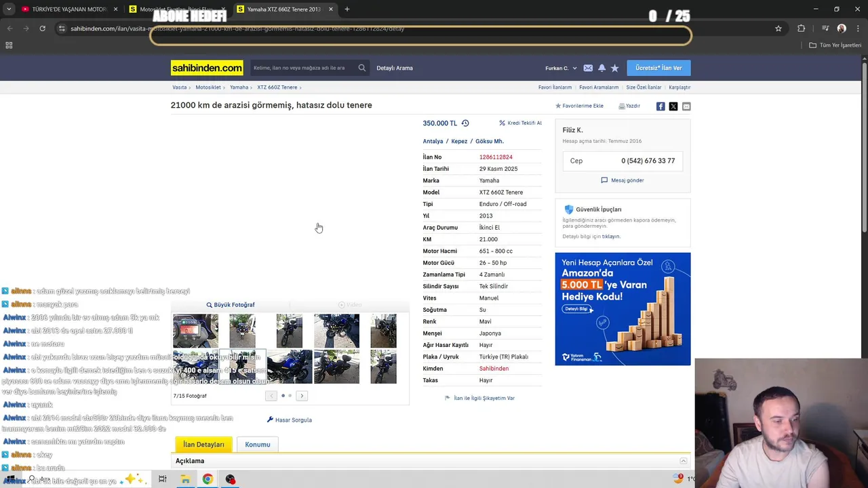The height and width of the screenshot is (488, 868).
Task: Open a new Chrome tab with plus
Action: click(347, 9)
